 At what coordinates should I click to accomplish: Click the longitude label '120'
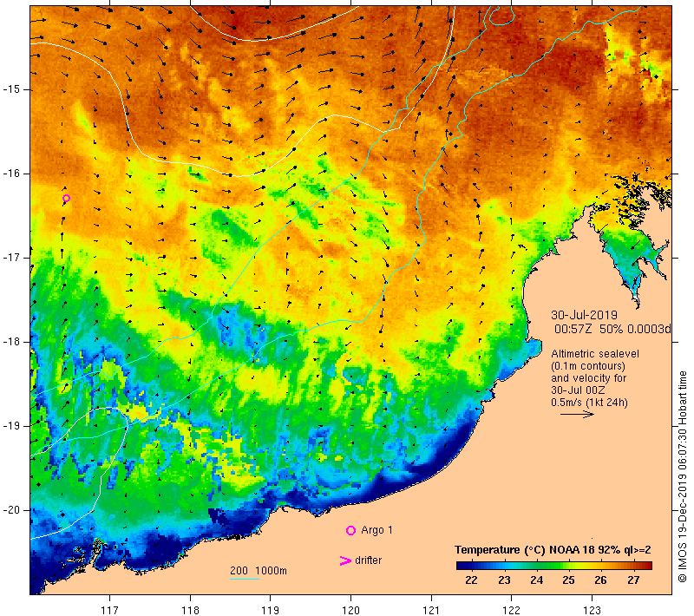pyautogui.click(x=350, y=610)
